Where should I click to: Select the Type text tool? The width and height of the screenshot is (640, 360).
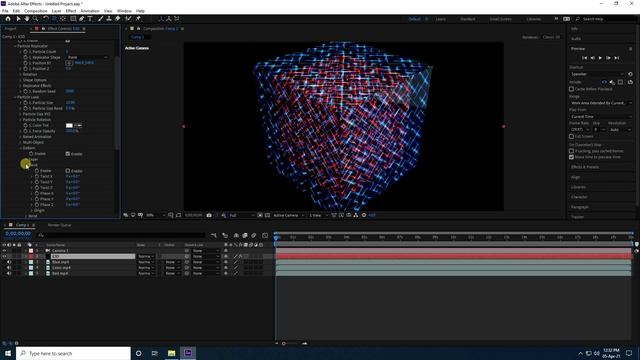[x=90, y=19]
